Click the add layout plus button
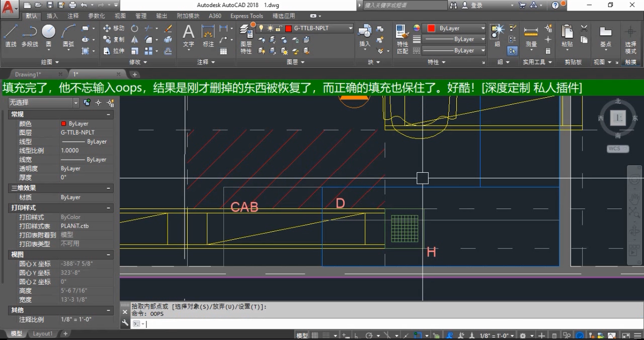 pos(65,333)
